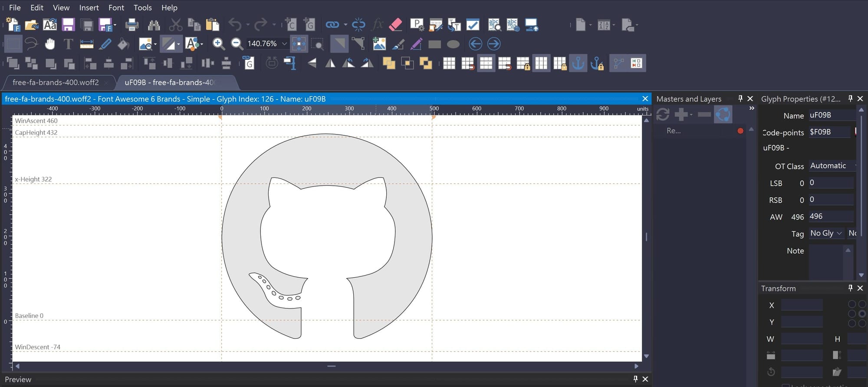This screenshot has height=387, width=868.
Task: Pick the Measure ruler tool
Action: pyautogui.click(x=87, y=44)
